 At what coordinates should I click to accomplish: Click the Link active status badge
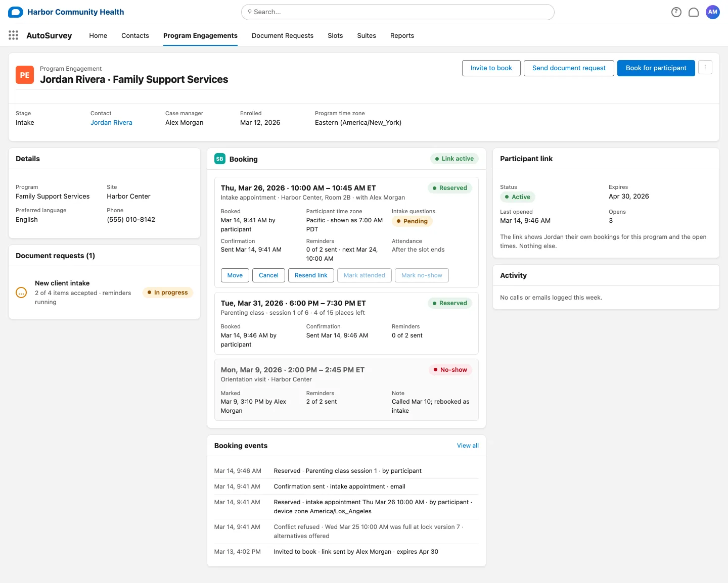click(x=454, y=159)
